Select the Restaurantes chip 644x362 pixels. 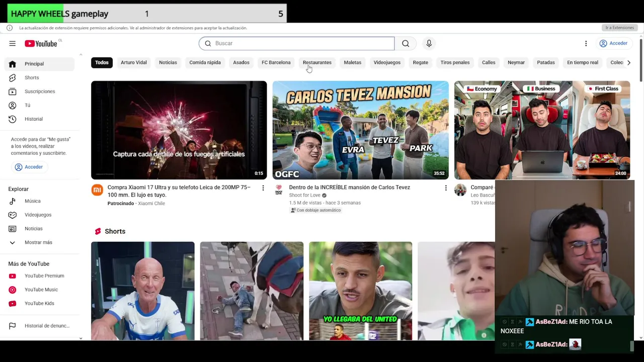click(x=317, y=62)
